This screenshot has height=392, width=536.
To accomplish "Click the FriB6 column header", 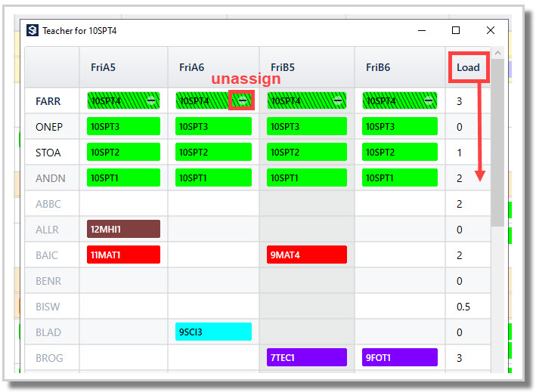I will (x=378, y=67).
